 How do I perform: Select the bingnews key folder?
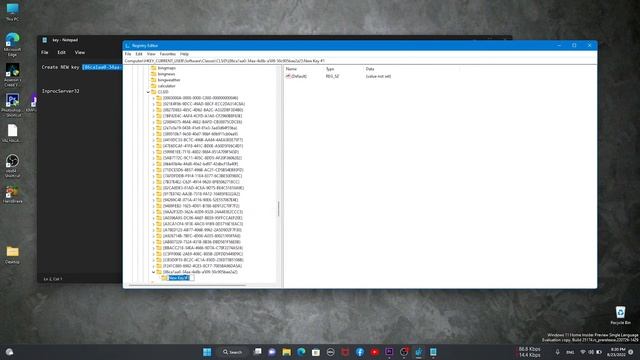163,74
